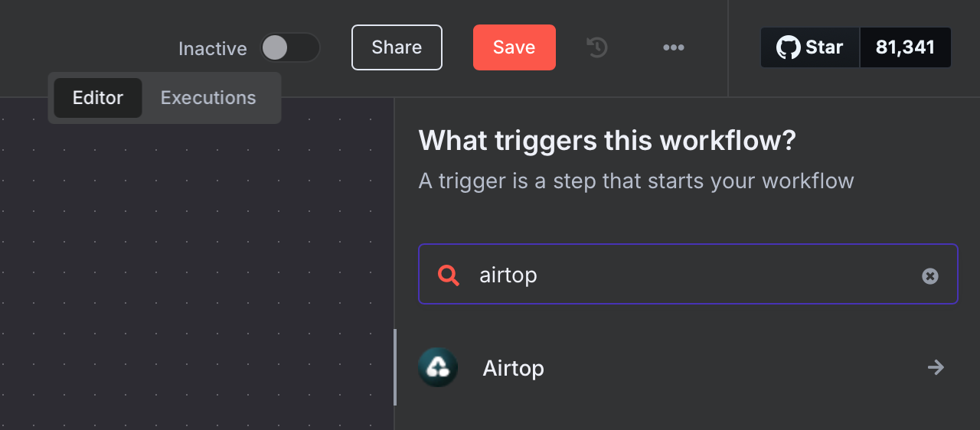Screen dimensions: 980x430
Task: Click the Star label on GitHub button
Action: click(824, 47)
